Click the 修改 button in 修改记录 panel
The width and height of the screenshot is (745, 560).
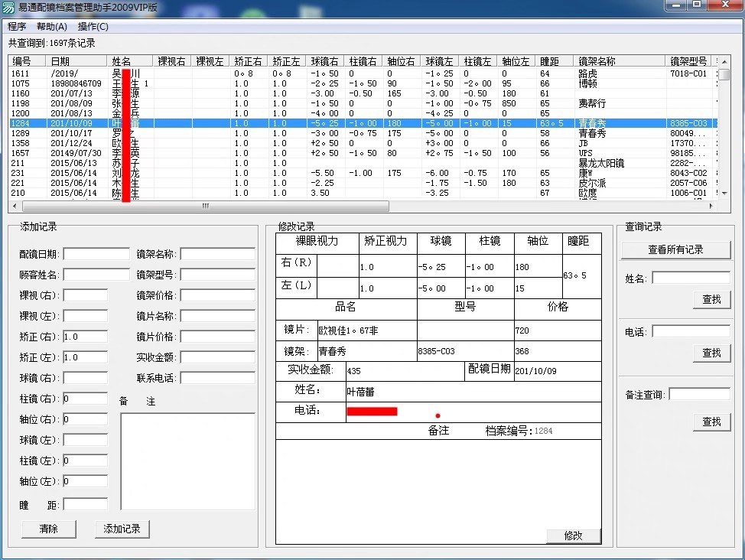[573, 536]
